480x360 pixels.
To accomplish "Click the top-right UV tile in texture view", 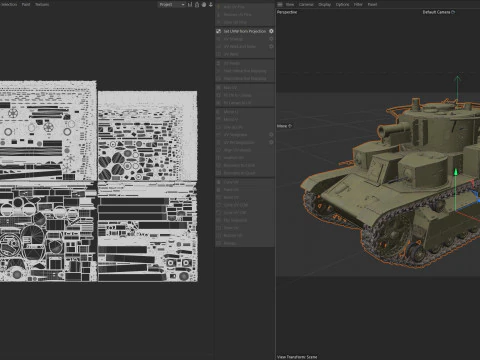I will click(x=148, y=136).
